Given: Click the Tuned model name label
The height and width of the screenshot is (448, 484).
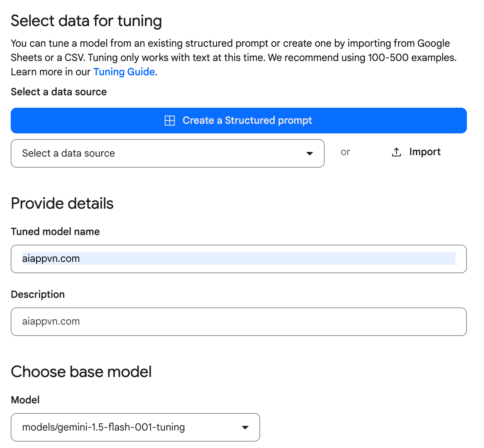Looking at the screenshot, I should (55, 232).
